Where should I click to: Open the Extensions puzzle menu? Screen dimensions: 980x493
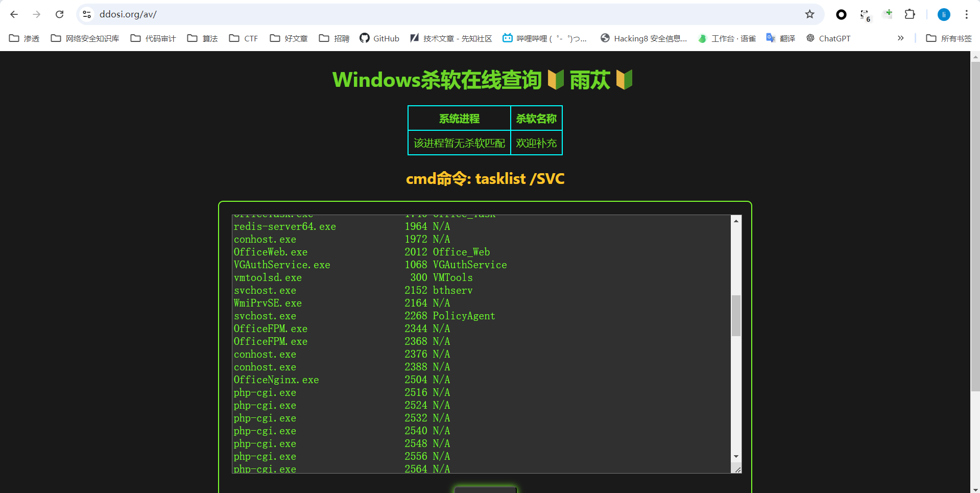pyautogui.click(x=910, y=14)
